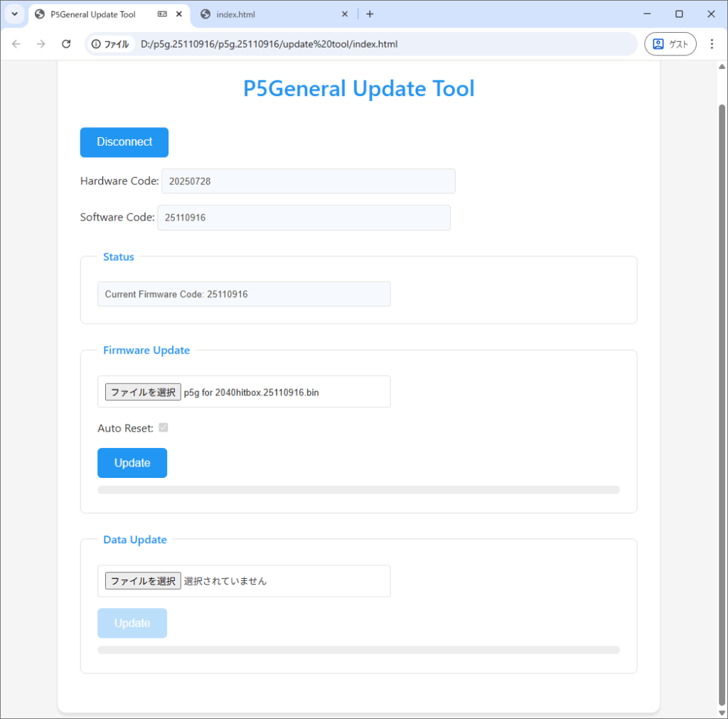Toggle the Auto Reset checkbox
The image size is (728, 719).
pyautogui.click(x=164, y=428)
